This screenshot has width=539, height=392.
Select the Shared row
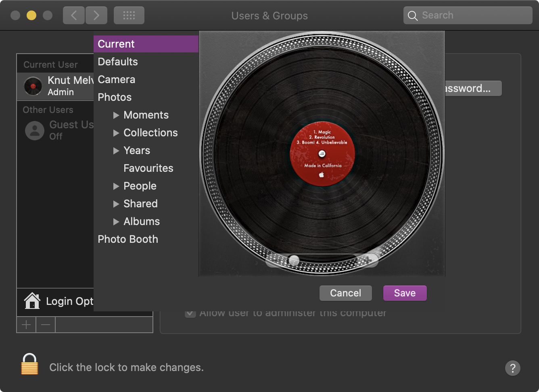146,204
